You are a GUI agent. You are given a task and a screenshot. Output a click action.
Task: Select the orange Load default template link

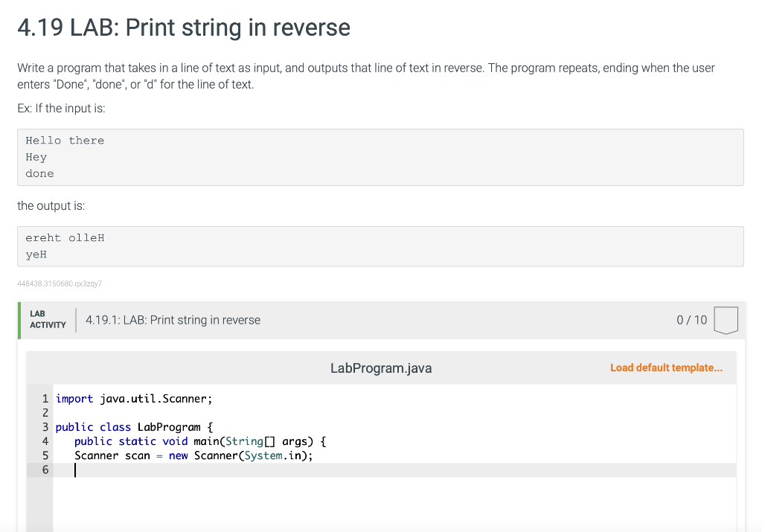[x=666, y=368]
